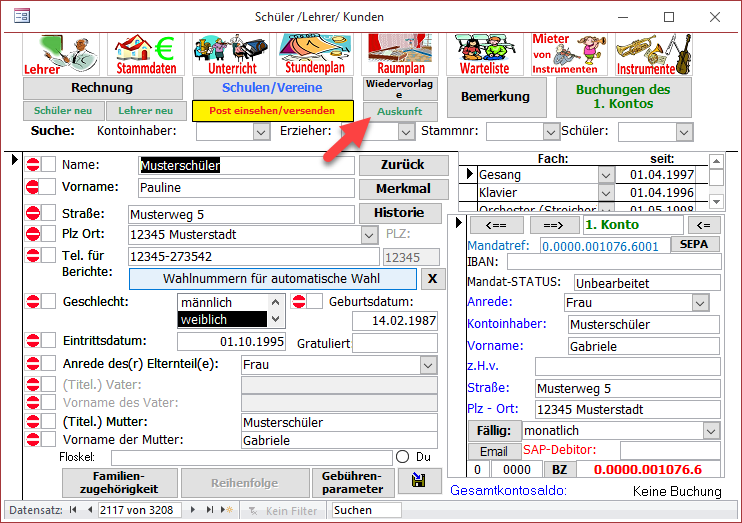The height and width of the screenshot is (523, 742).
Task: Expand the Anrede des(r) Elternteil(e) dropdown
Action: click(428, 365)
